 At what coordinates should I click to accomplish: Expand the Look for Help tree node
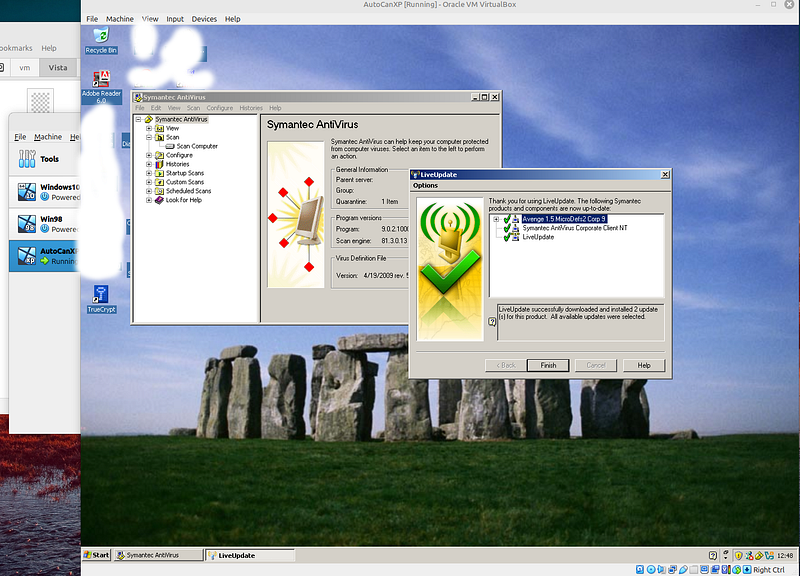pyautogui.click(x=149, y=200)
